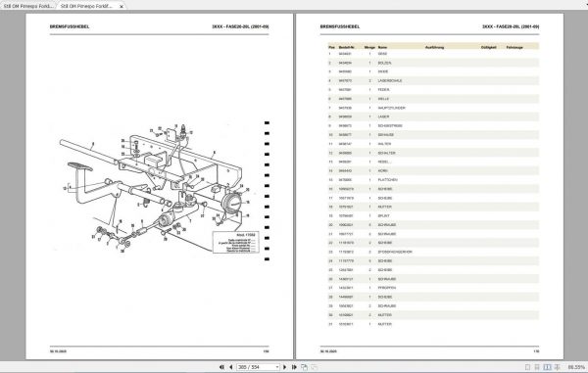The height and width of the screenshot is (373, 588).
Task: Select the WELLE part row
Action: (x=433, y=99)
